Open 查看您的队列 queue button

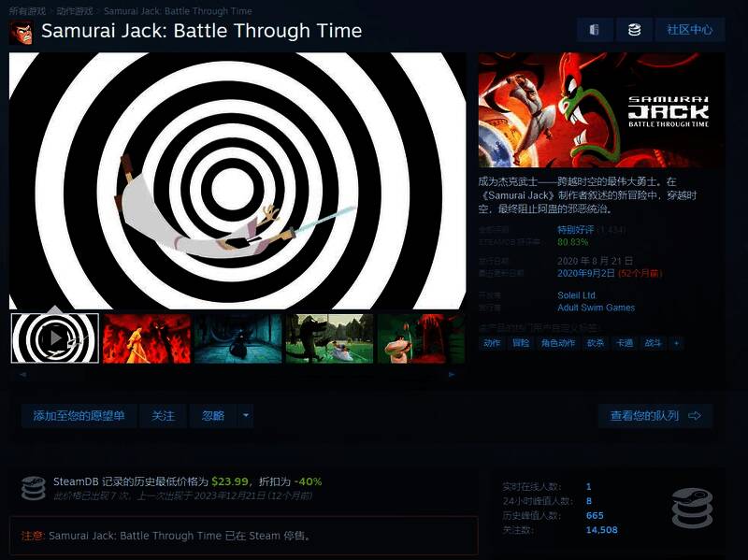pos(655,416)
